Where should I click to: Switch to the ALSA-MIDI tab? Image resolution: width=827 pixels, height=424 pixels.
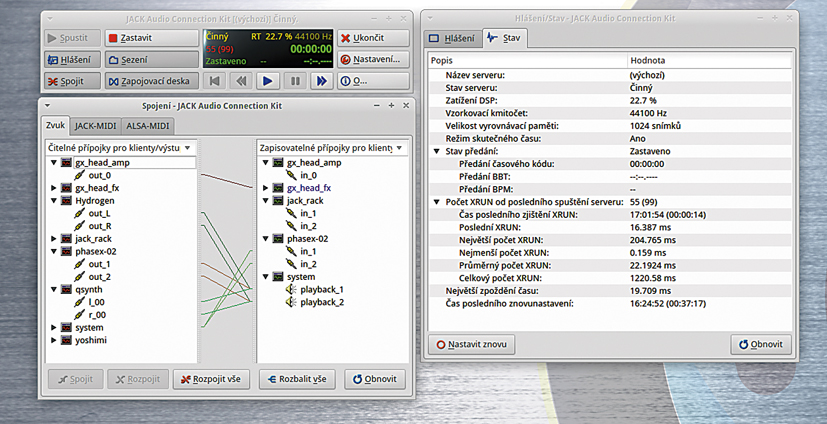(148, 126)
